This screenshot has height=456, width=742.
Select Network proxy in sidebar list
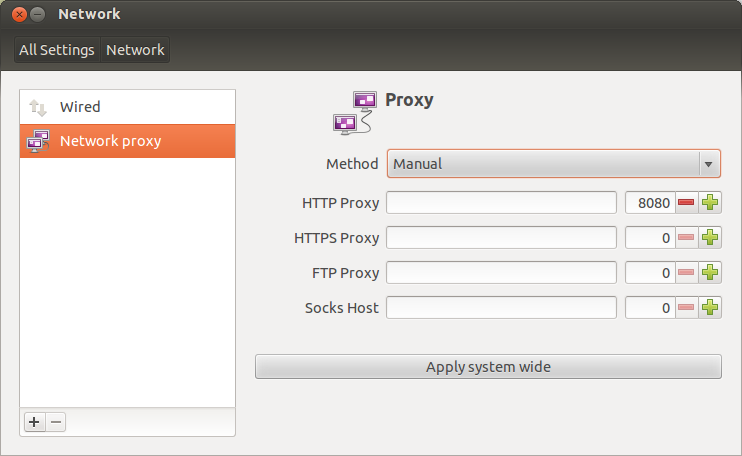tap(127, 141)
